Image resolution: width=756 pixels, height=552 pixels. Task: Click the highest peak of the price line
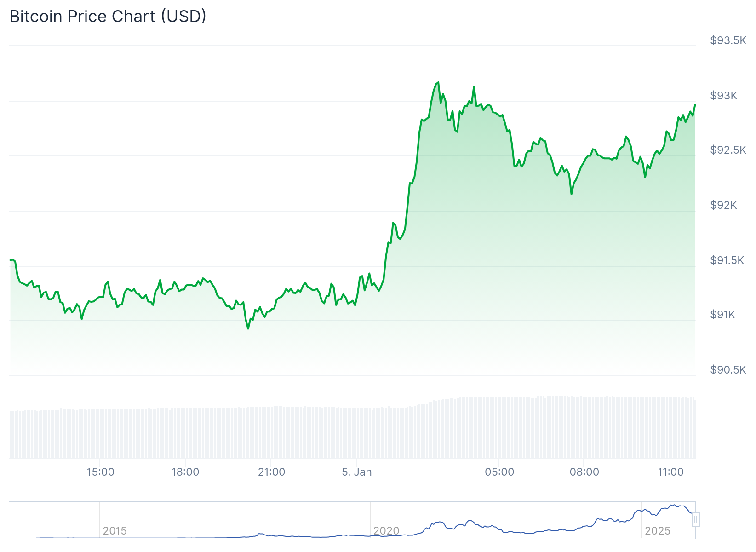pos(438,82)
